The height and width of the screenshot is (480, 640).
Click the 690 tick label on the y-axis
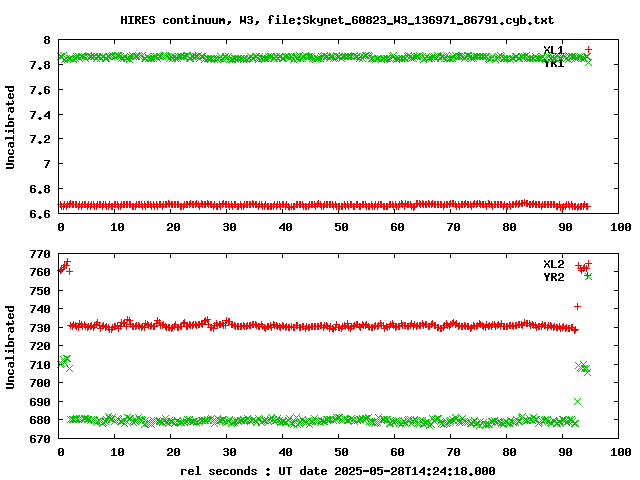tap(40, 402)
